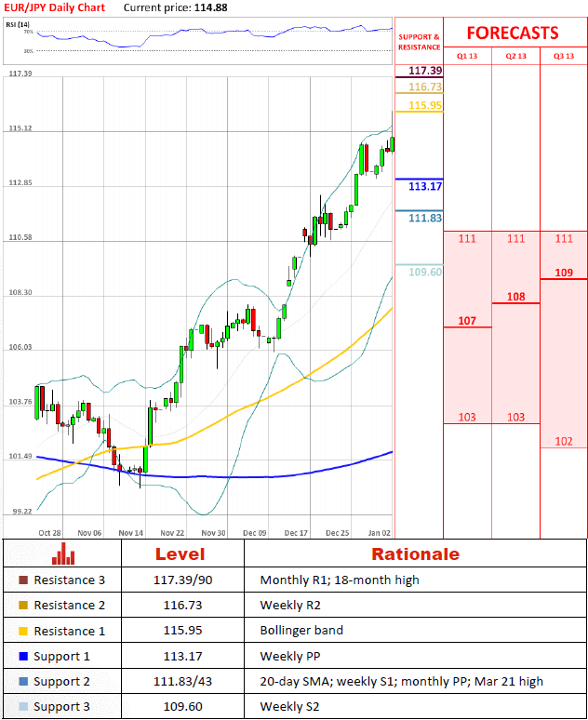Click the 101.49 price axis label
588x720 pixels.
[x=20, y=457]
